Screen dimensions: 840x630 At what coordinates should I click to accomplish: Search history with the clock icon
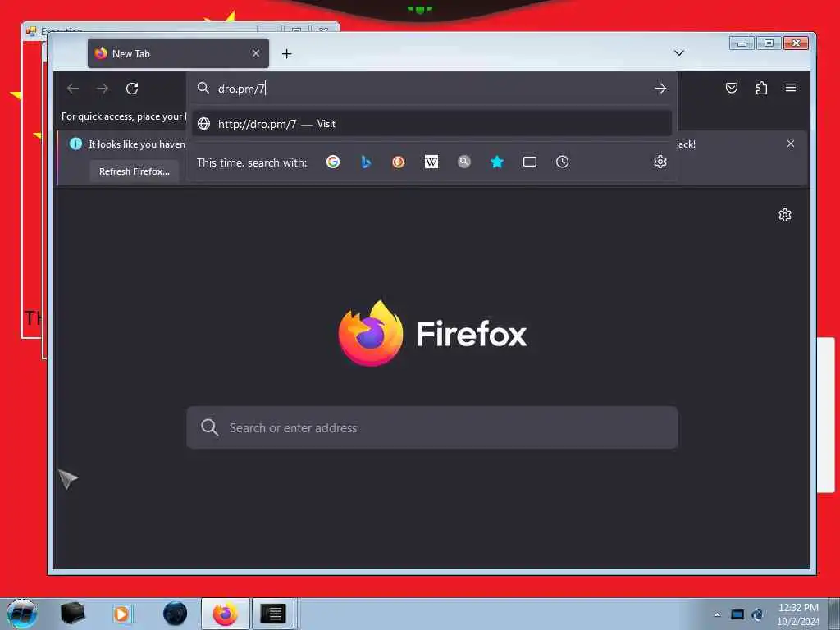(x=562, y=162)
